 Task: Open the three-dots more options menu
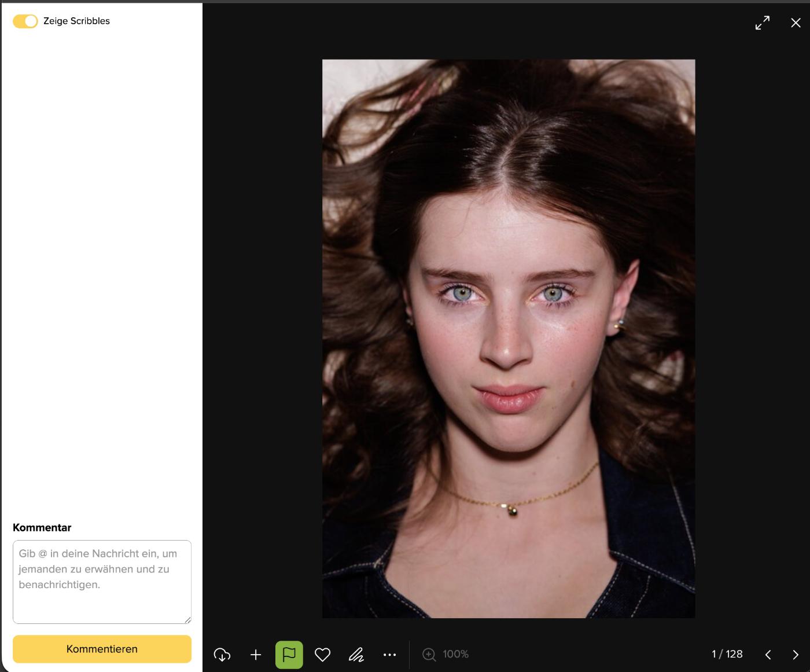click(x=390, y=655)
